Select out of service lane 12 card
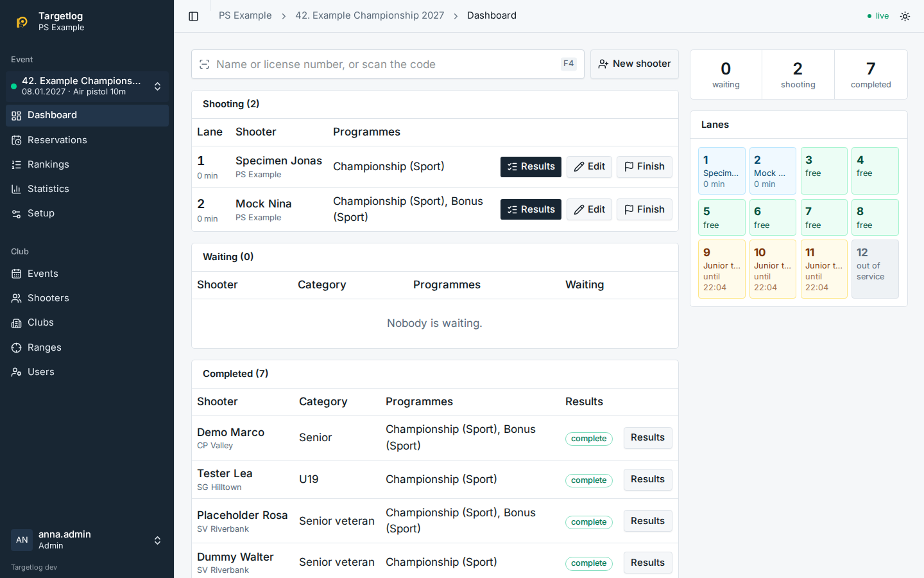924x578 pixels. point(875,269)
